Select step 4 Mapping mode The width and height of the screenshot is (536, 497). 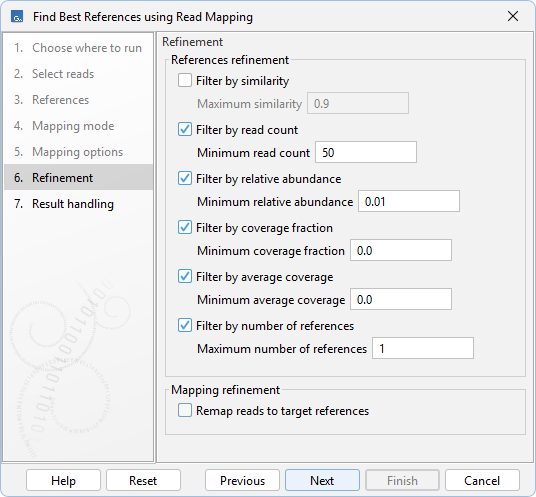(x=78, y=126)
